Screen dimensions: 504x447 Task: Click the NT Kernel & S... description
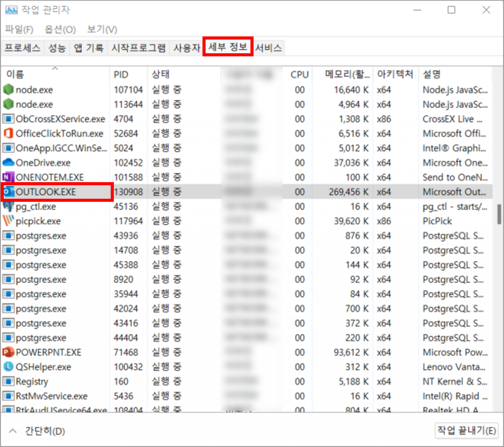click(455, 381)
